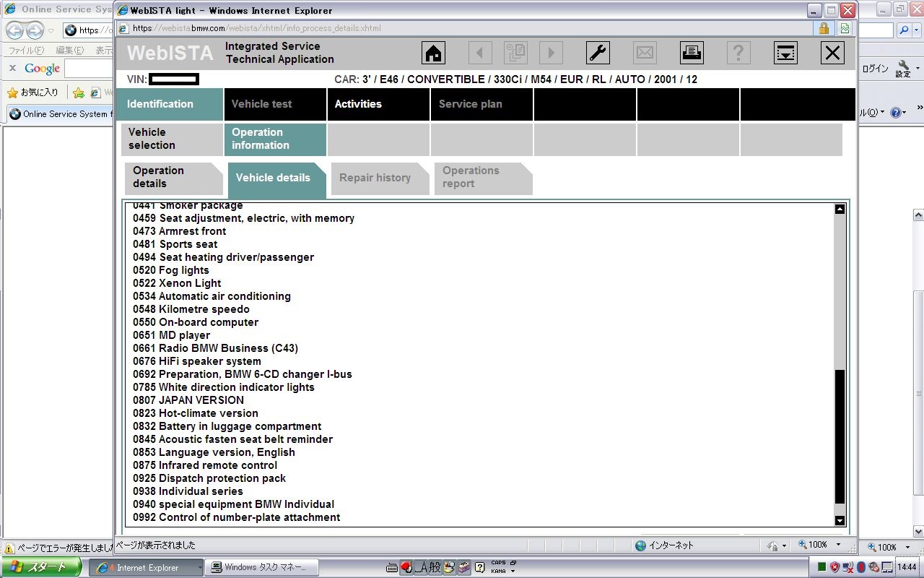Click the IME help question mark icon
The width and height of the screenshot is (924, 578).
[x=479, y=567]
